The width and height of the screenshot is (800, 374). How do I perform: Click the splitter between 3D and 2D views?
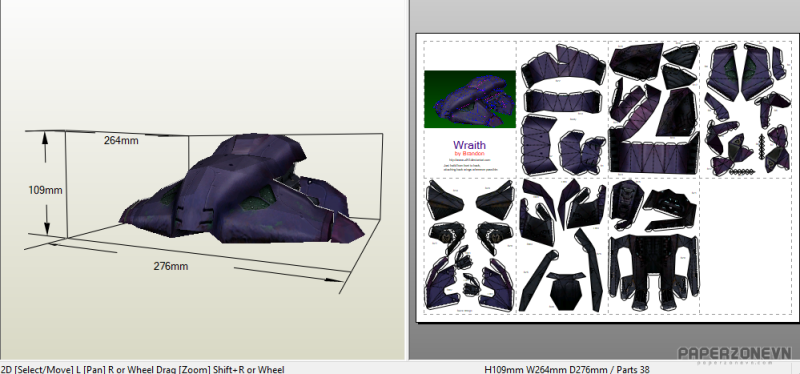click(x=408, y=180)
